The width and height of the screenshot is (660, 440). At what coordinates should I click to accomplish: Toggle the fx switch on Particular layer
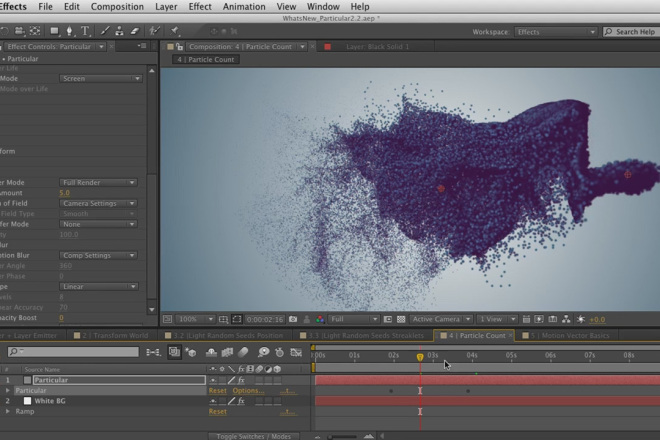point(241,380)
